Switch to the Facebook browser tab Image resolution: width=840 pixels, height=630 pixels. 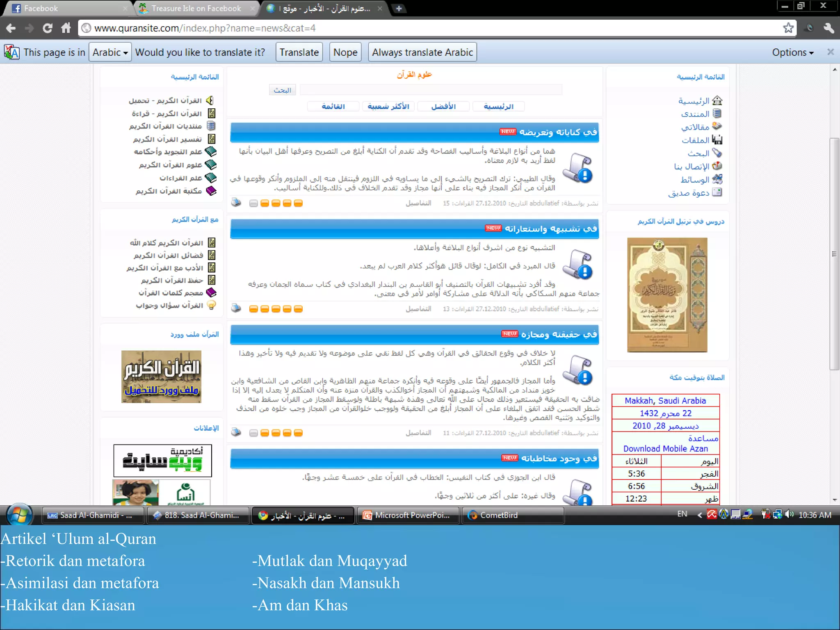point(41,8)
